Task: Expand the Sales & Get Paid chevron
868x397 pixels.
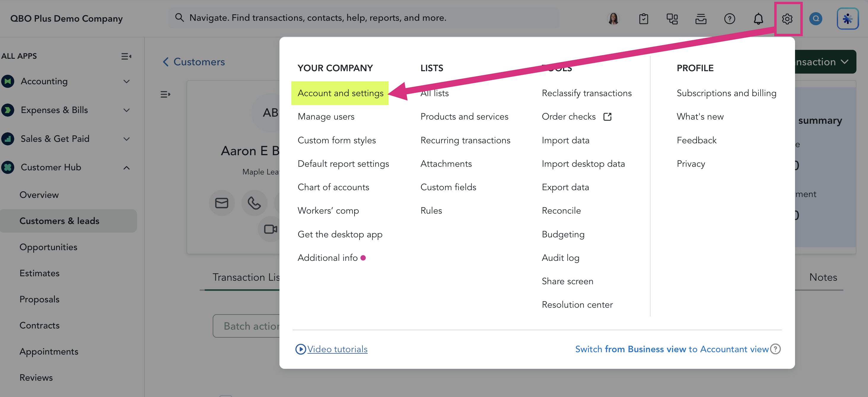Action: [126, 139]
